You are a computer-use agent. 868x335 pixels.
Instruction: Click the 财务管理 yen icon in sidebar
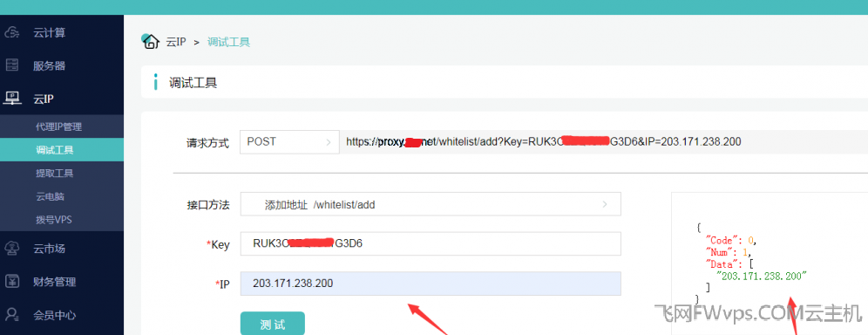click(12, 282)
